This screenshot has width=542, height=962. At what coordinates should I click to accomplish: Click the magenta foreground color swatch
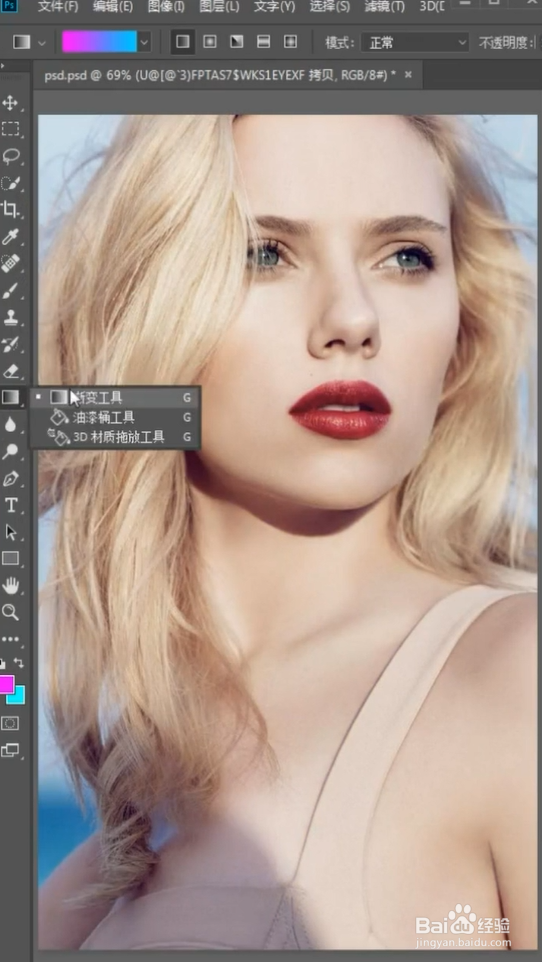pyautogui.click(x=5, y=683)
